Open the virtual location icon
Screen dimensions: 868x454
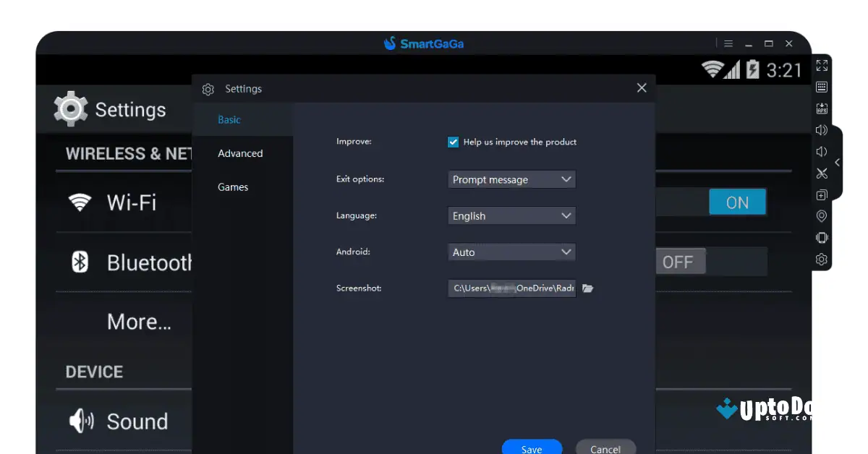click(822, 215)
